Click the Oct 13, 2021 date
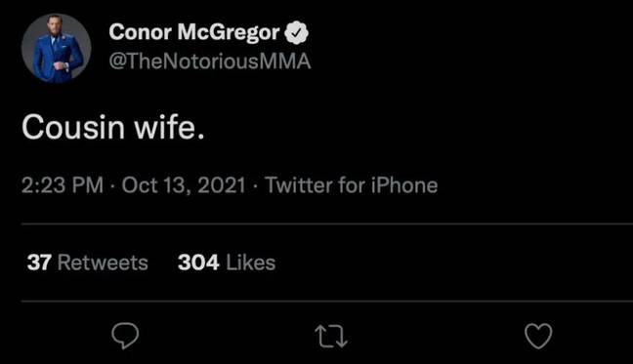The image size is (633, 364). point(184,185)
